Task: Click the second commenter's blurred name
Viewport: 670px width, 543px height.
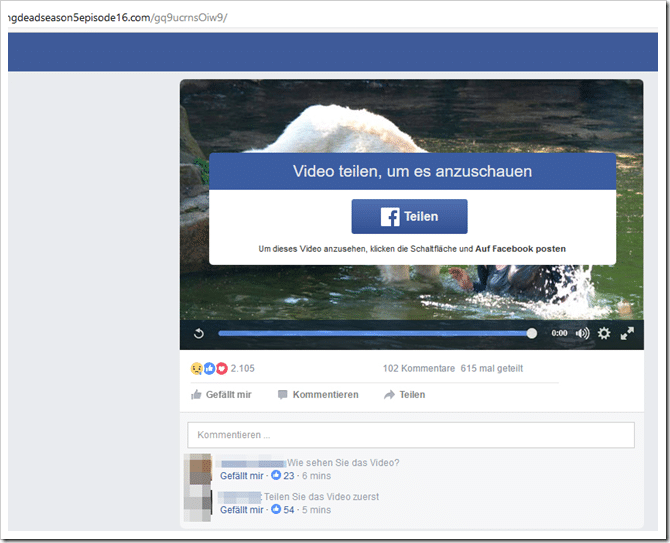Action: [240, 497]
